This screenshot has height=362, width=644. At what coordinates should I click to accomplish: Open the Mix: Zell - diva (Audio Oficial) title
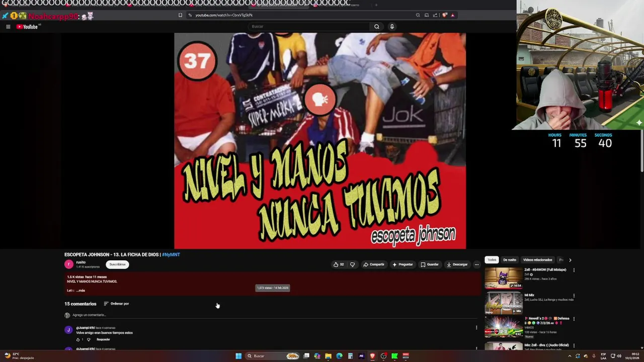546,345
